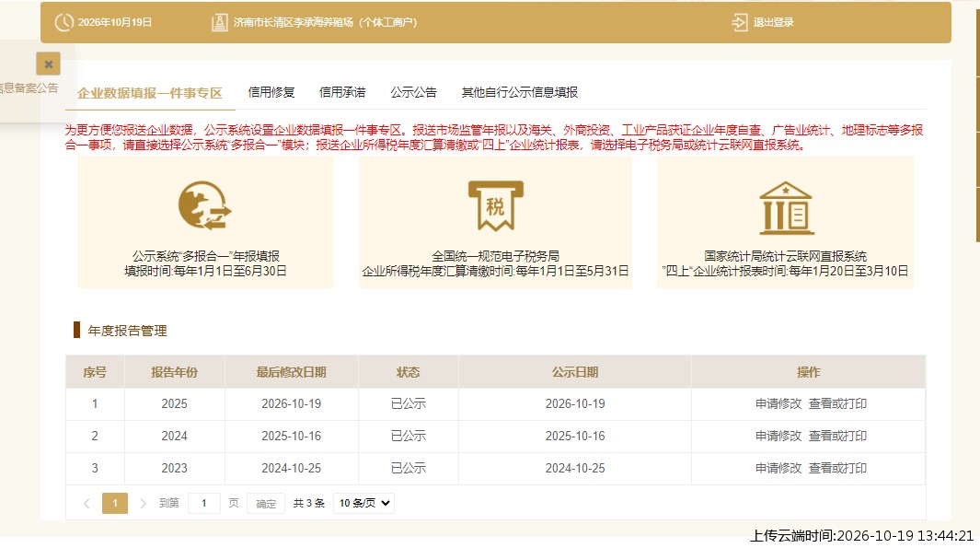Click 申请修改 for the 2024 report
Viewport: 980px width, 548px height.
point(778,436)
